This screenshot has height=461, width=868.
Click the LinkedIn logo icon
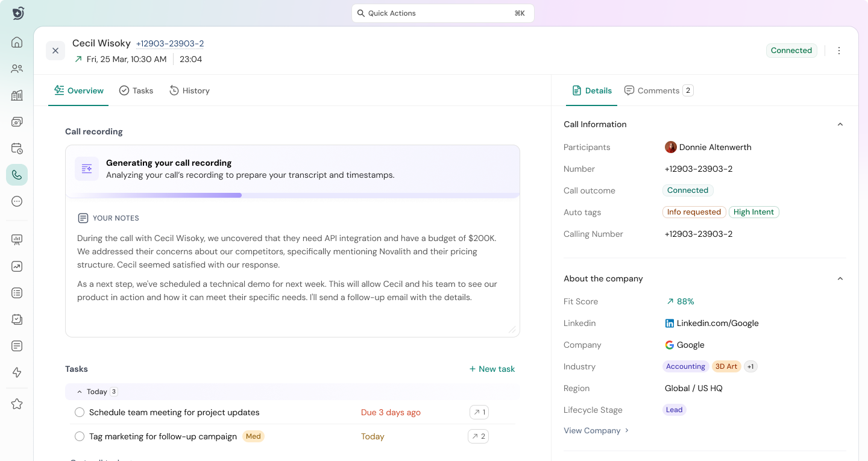pos(669,323)
